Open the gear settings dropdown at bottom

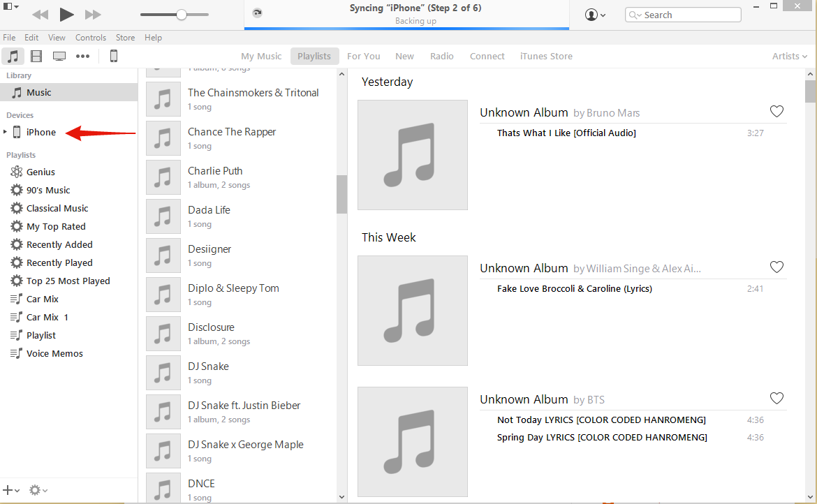pos(38,490)
